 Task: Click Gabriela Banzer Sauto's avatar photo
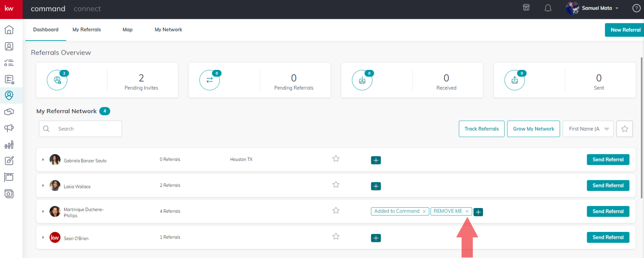tap(55, 160)
